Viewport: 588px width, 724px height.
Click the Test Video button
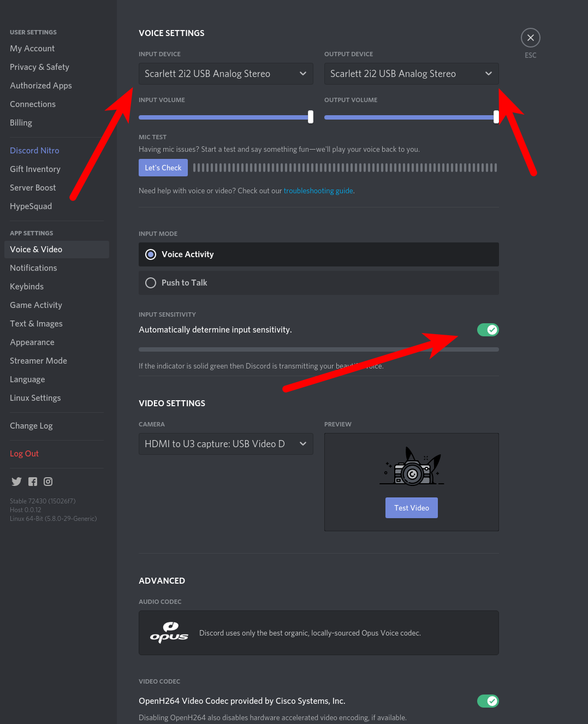pos(412,508)
